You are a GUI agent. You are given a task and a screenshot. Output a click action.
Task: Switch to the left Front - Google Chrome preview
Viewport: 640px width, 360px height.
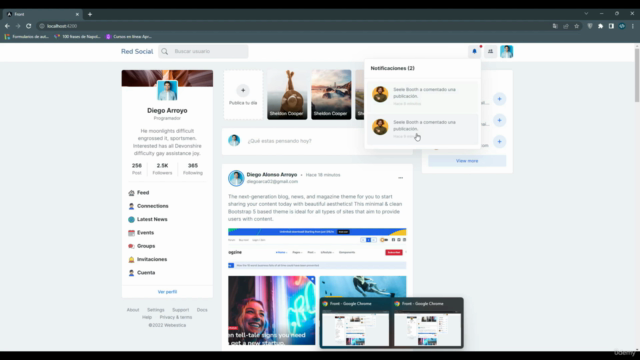355,323
